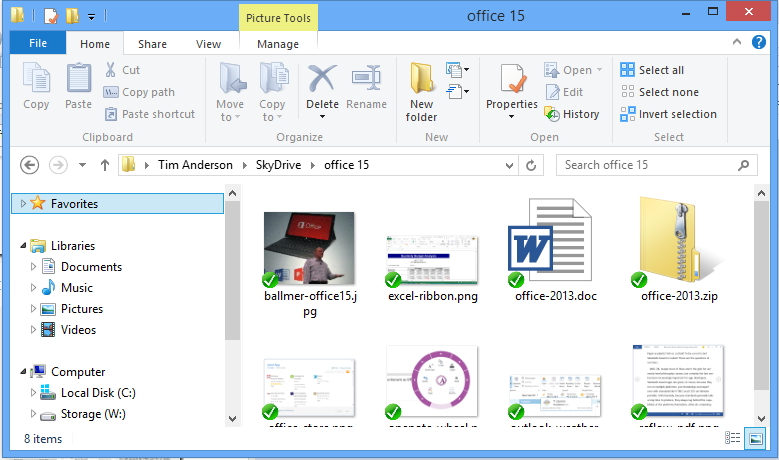Click Select all
This screenshot has width=779, height=460.
coord(652,70)
